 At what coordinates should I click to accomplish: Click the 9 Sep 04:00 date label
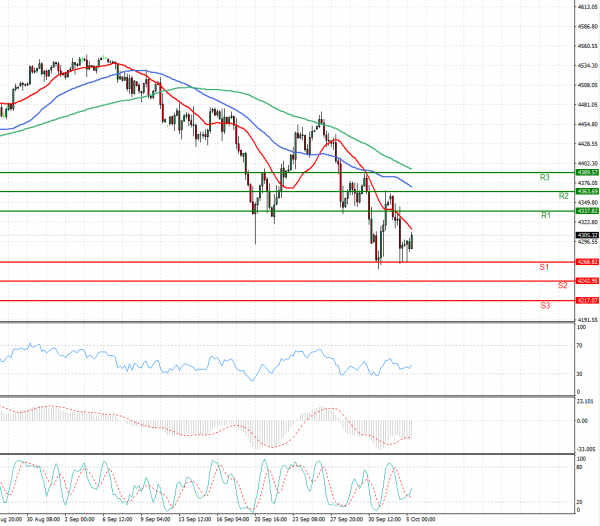(155, 519)
